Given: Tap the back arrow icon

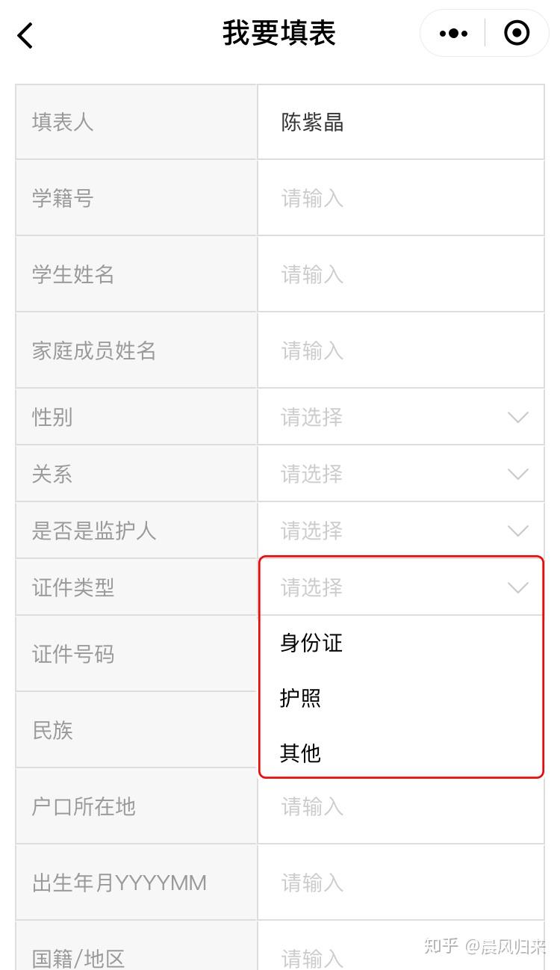Looking at the screenshot, I should click(25, 34).
